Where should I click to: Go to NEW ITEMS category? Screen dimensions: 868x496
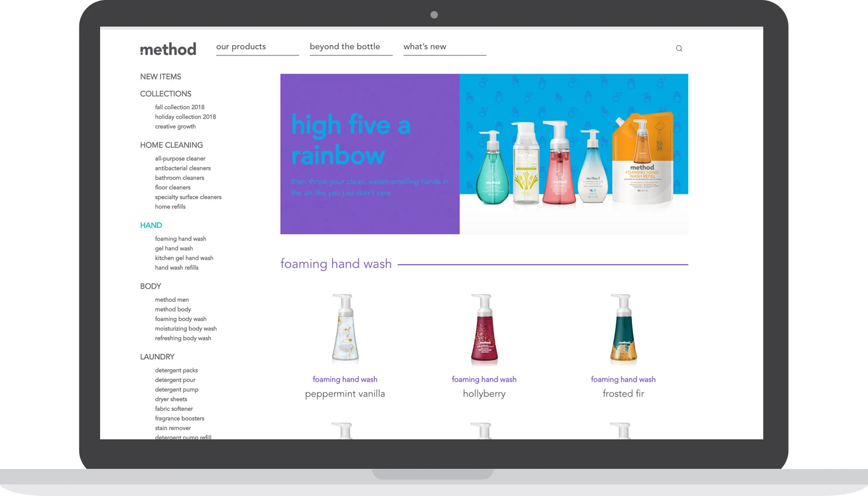[160, 77]
